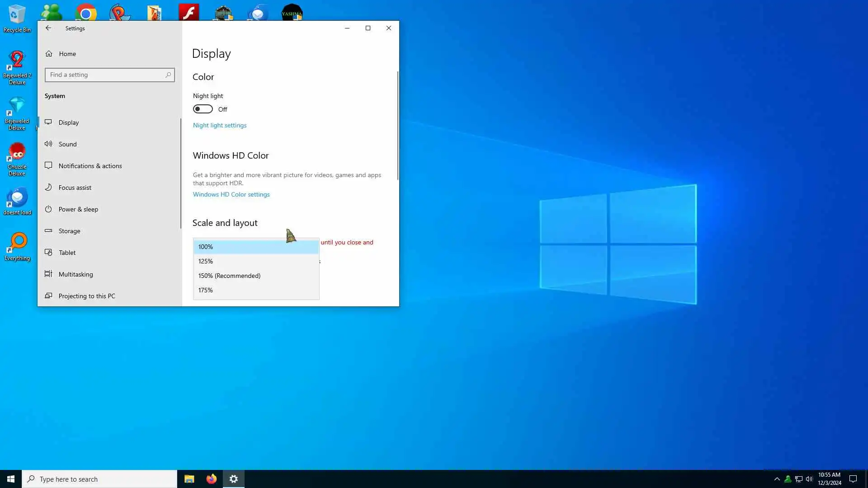Select Focus assist in sidebar
Image resolution: width=868 pixels, height=488 pixels.
click(75, 188)
